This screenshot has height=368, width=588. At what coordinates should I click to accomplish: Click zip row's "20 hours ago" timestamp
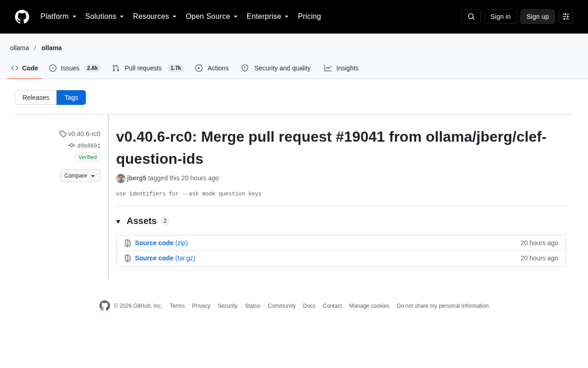[x=539, y=243]
